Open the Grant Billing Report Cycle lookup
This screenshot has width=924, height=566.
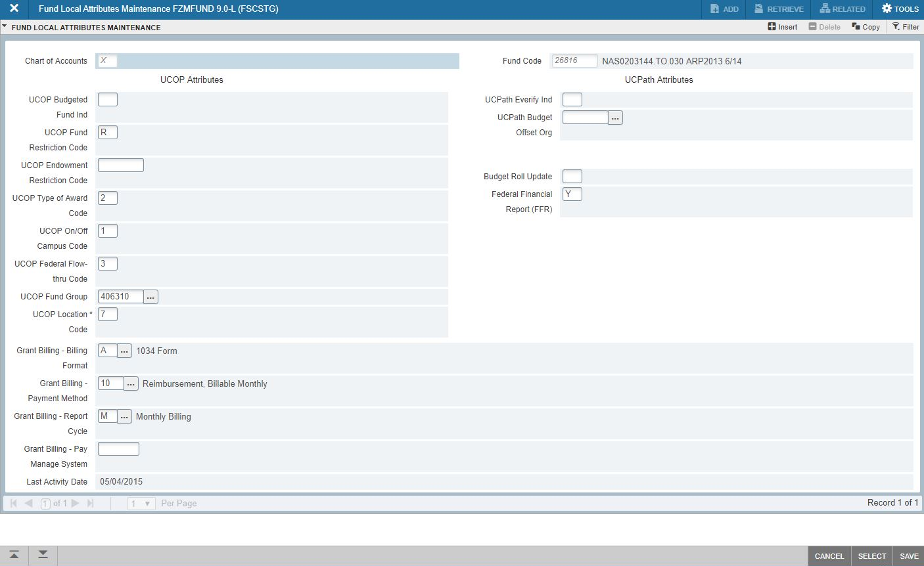124,416
